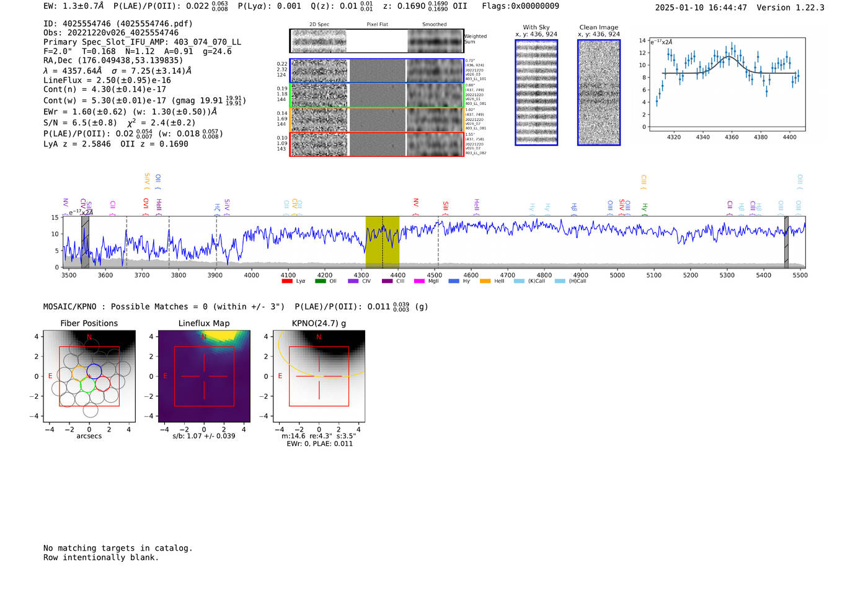The height and width of the screenshot is (591, 868).
Task: Click the yellow highlighted band in the spectrum
Action: point(383,242)
